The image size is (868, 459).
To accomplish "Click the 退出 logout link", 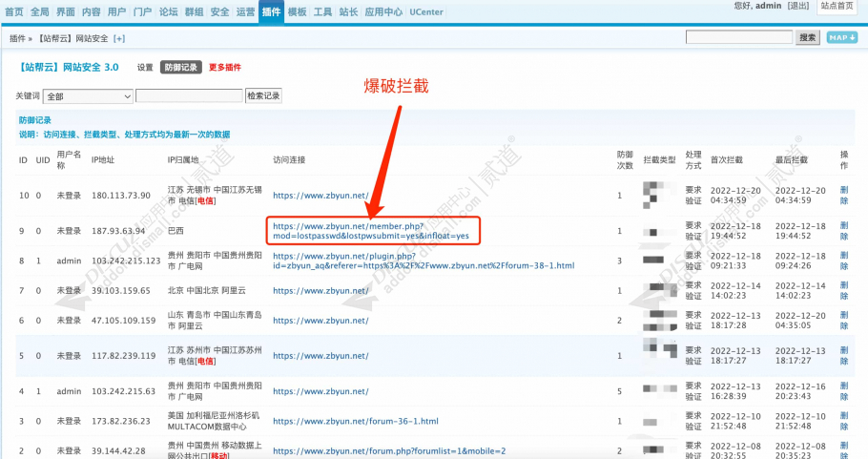I will [x=798, y=6].
